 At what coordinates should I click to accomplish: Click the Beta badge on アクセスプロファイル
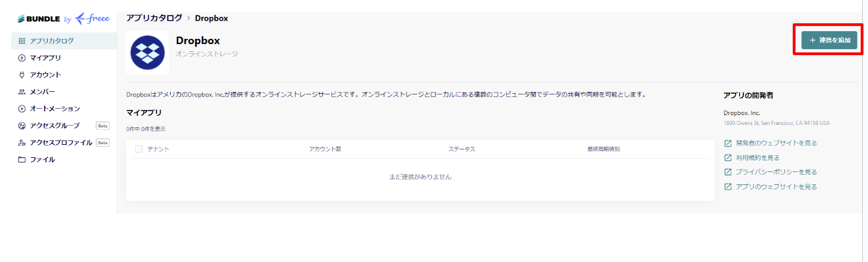click(103, 142)
